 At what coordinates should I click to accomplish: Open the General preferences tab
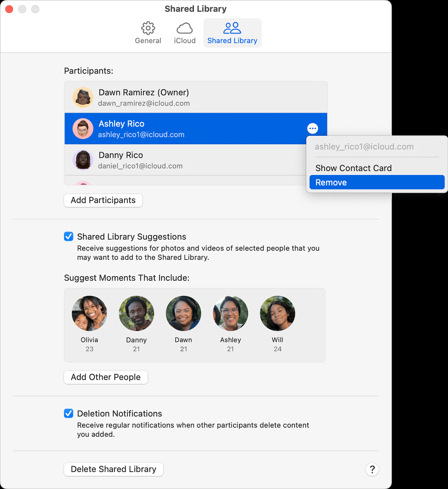(148, 33)
